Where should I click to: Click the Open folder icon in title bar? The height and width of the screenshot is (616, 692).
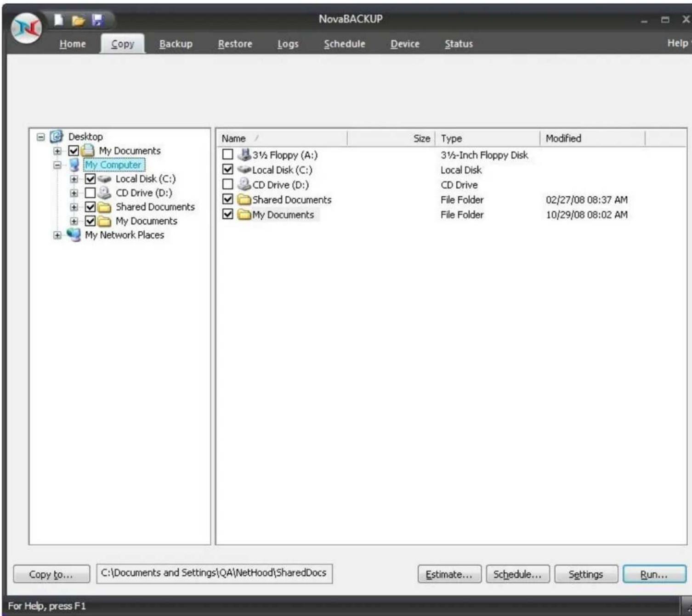(78, 21)
